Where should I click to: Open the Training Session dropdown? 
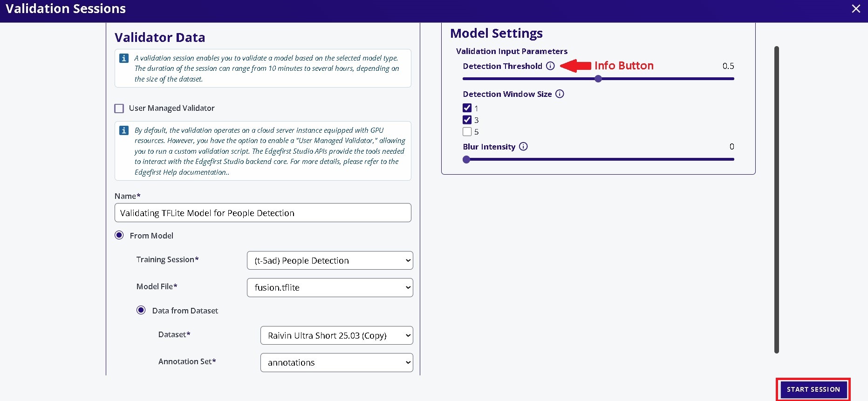(330, 260)
